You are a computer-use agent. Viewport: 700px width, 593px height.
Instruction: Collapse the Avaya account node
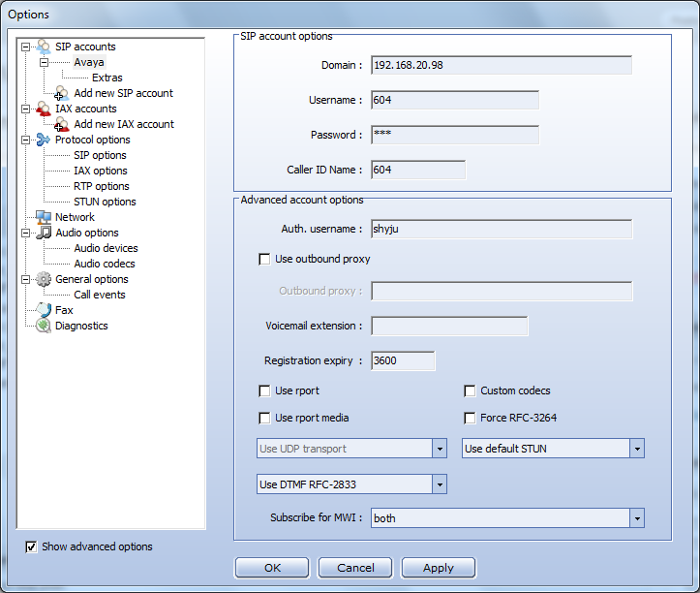click(44, 63)
